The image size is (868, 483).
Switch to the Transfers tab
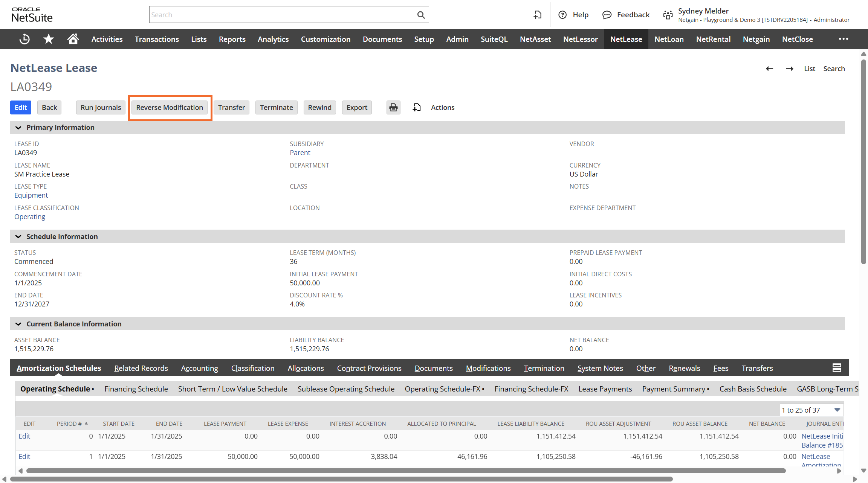point(757,368)
